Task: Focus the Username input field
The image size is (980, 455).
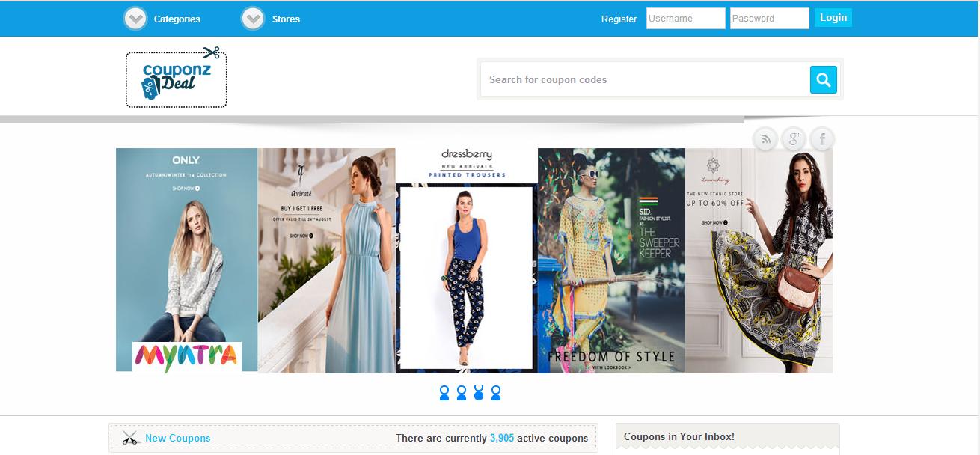Action: 686,19
